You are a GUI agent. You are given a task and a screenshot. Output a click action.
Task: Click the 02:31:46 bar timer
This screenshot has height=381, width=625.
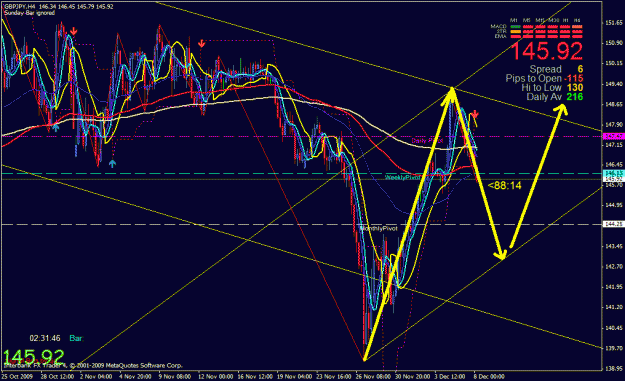click(45, 338)
